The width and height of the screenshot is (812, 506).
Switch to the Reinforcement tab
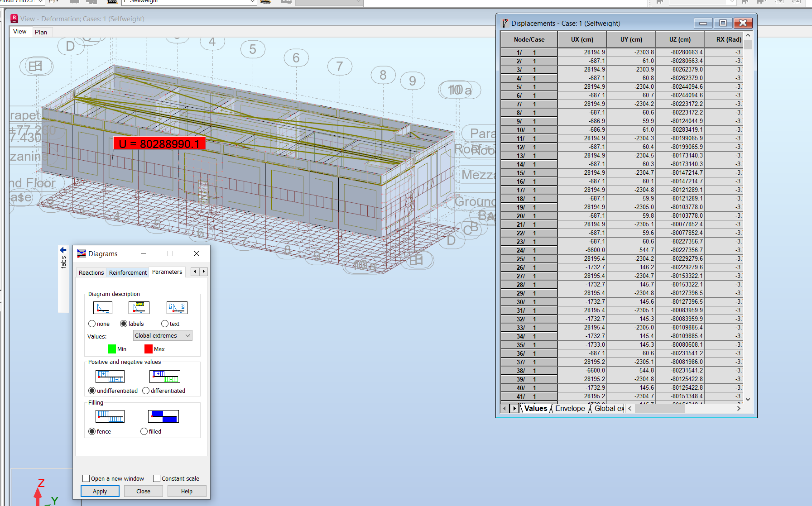[x=127, y=272]
